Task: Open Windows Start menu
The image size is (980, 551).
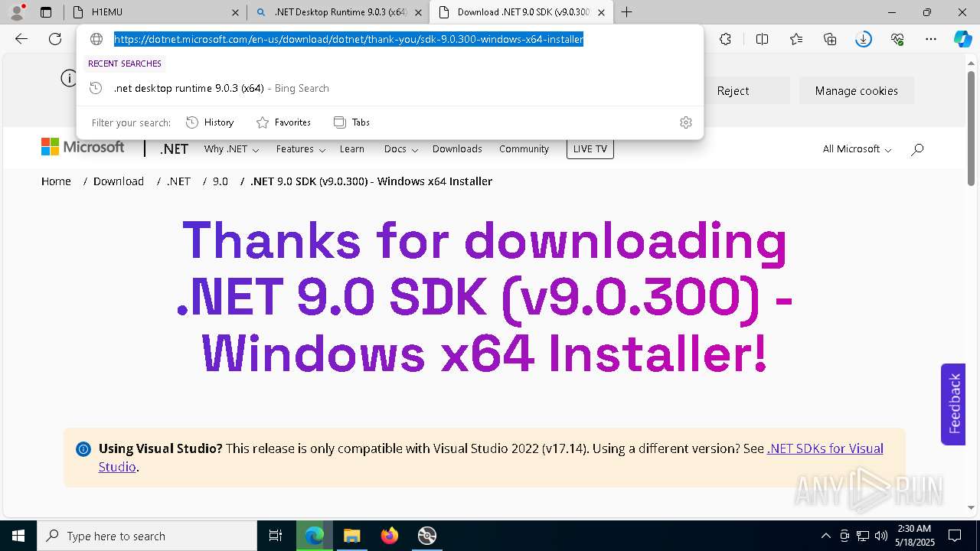Action: coord(18,536)
